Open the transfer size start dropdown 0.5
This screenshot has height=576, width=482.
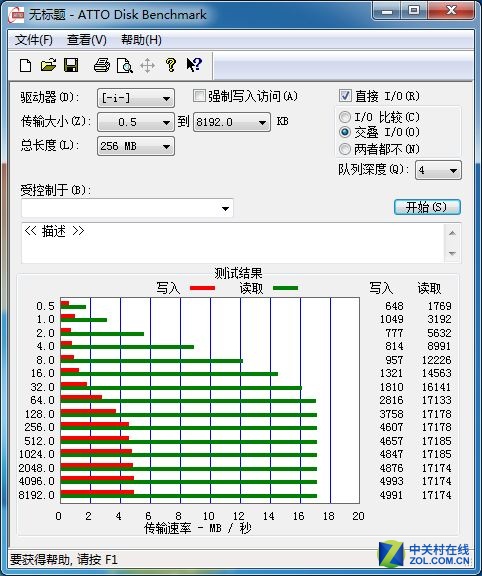[136, 122]
